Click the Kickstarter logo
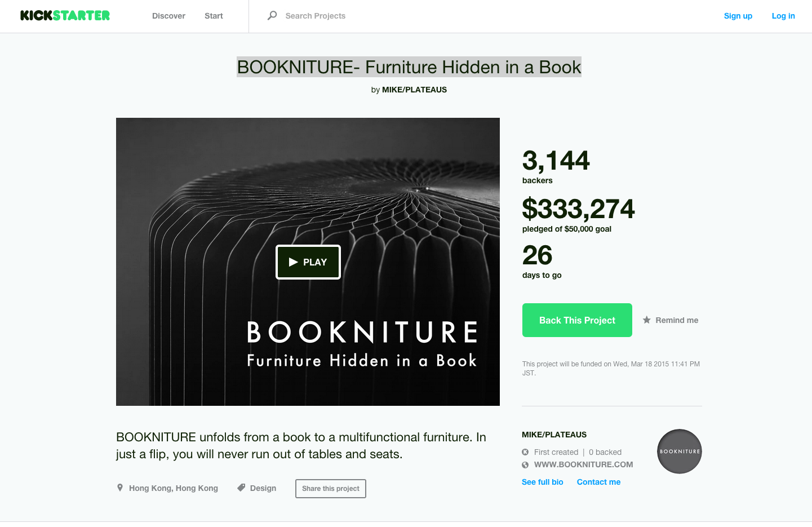This screenshot has width=812, height=527. point(65,16)
